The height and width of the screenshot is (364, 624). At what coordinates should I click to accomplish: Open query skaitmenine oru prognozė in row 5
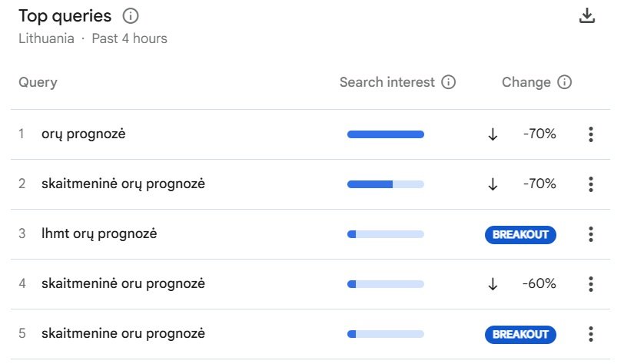pyautogui.click(x=124, y=334)
